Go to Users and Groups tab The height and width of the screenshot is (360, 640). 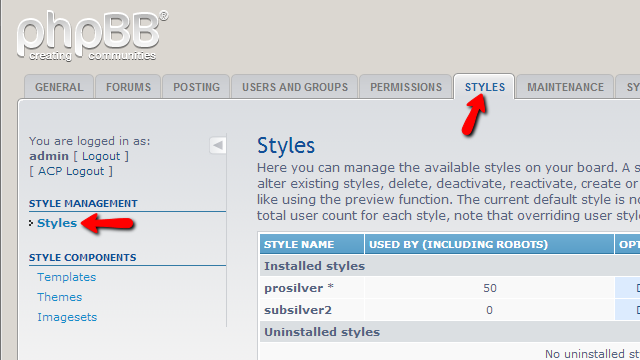tap(295, 87)
